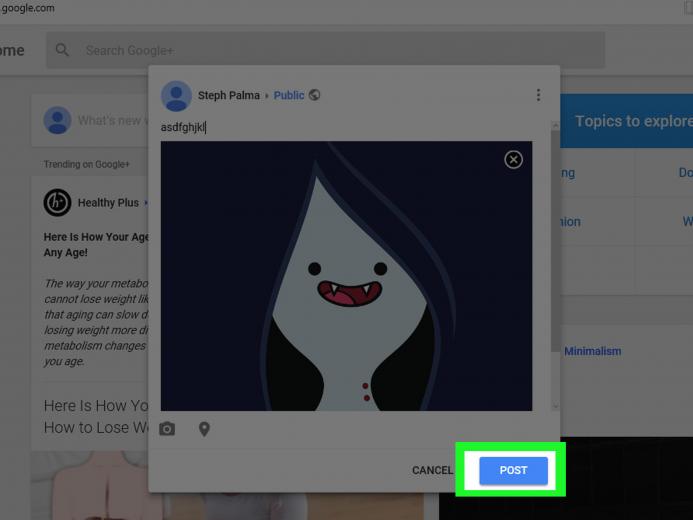The image size is (693, 520).
Task: Click the Search Google+ field
Action: pyautogui.click(x=325, y=50)
